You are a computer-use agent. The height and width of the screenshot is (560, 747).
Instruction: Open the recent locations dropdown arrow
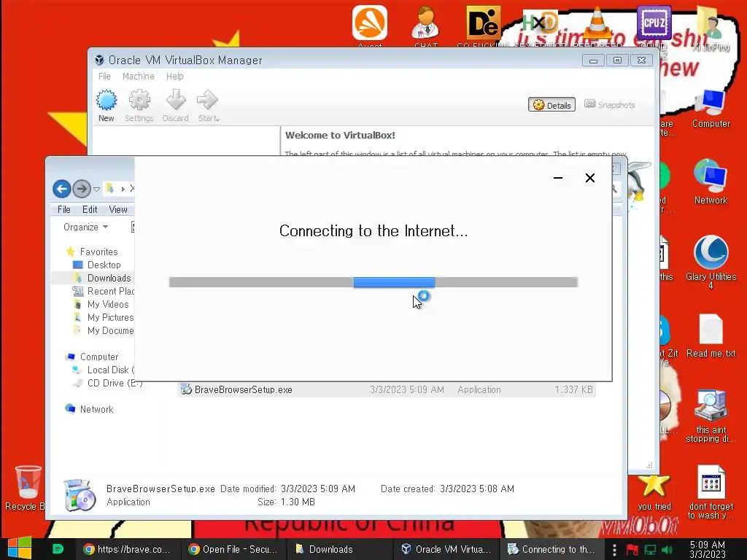point(97,190)
